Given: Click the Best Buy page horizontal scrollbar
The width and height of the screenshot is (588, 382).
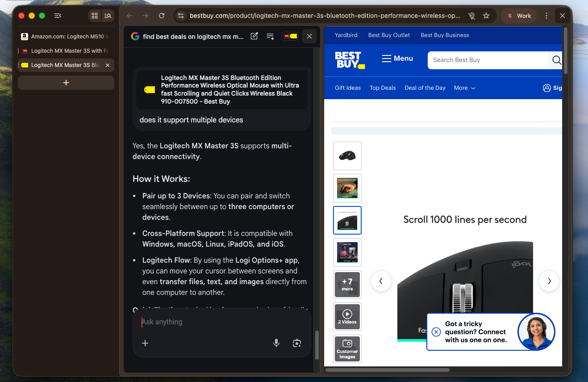Looking at the screenshot, I should [388, 370].
